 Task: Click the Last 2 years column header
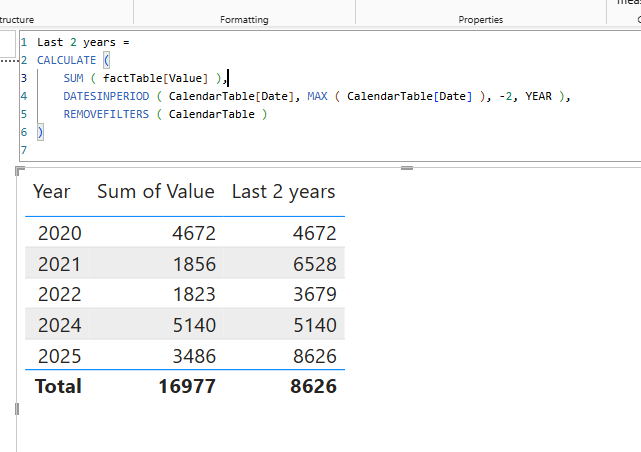coord(284,192)
